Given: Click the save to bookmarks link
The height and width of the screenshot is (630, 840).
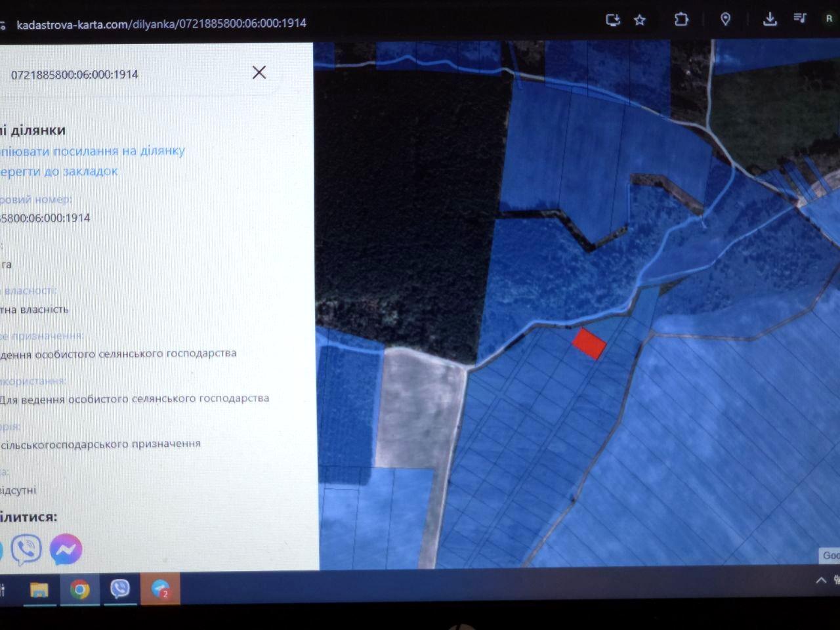Looking at the screenshot, I should click(59, 172).
